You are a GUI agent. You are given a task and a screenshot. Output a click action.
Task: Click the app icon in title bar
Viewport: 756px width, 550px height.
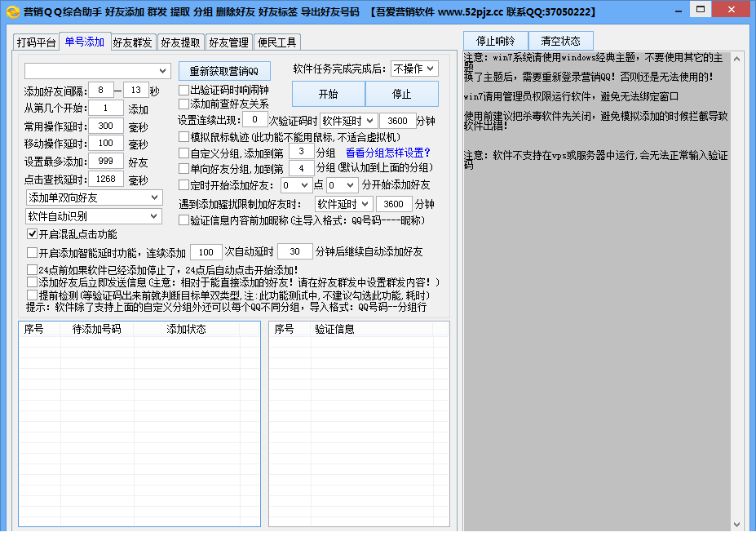(13, 11)
